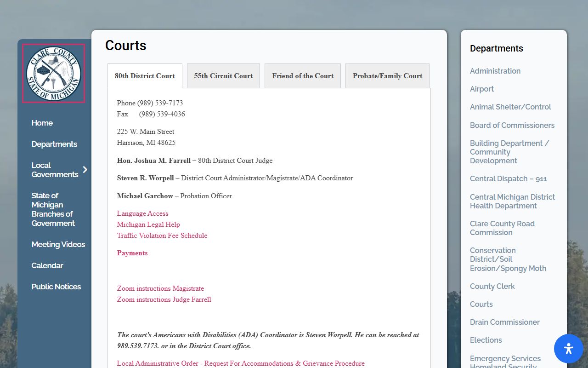The height and width of the screenshot is (368, 588).
Task: Open the Friend of the Court tab
Action: (303, 76)
